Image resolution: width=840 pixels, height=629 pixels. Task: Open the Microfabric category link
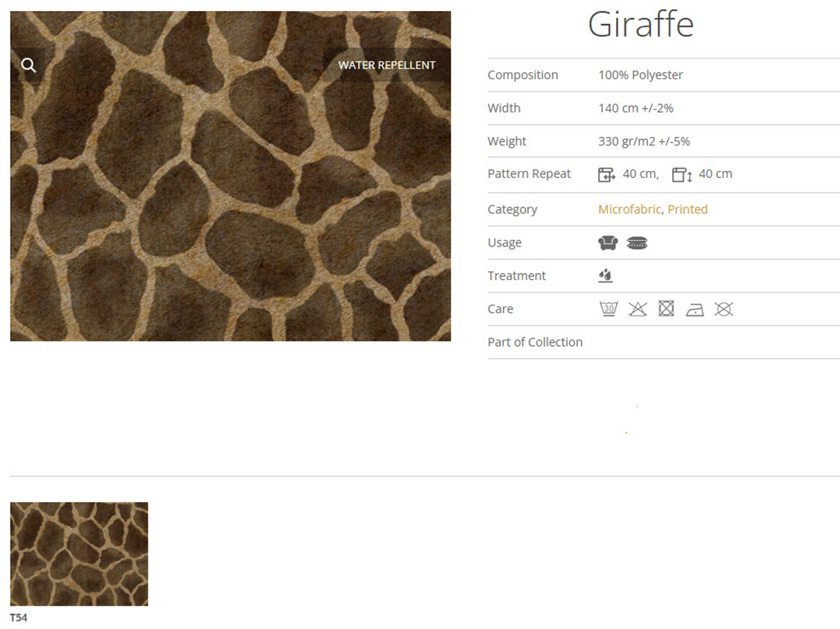(x=629, y=209)
